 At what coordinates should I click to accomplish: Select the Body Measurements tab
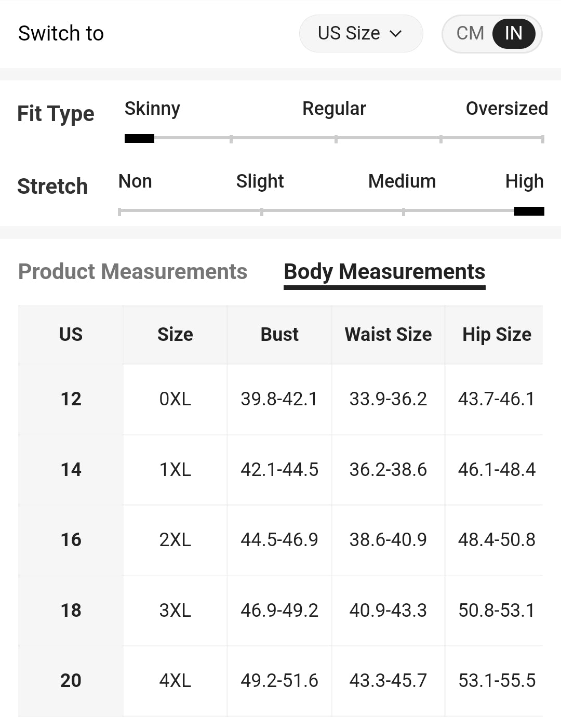[x=384, y=271]
